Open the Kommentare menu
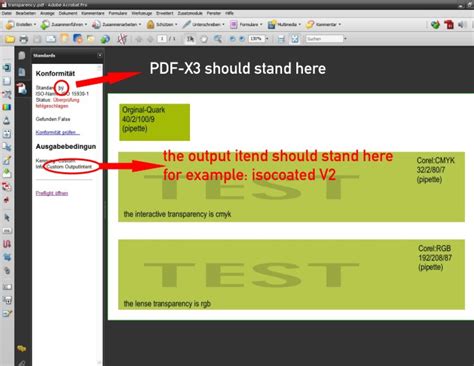Screen dimensions: 474x366 click(x=93, y=13)
